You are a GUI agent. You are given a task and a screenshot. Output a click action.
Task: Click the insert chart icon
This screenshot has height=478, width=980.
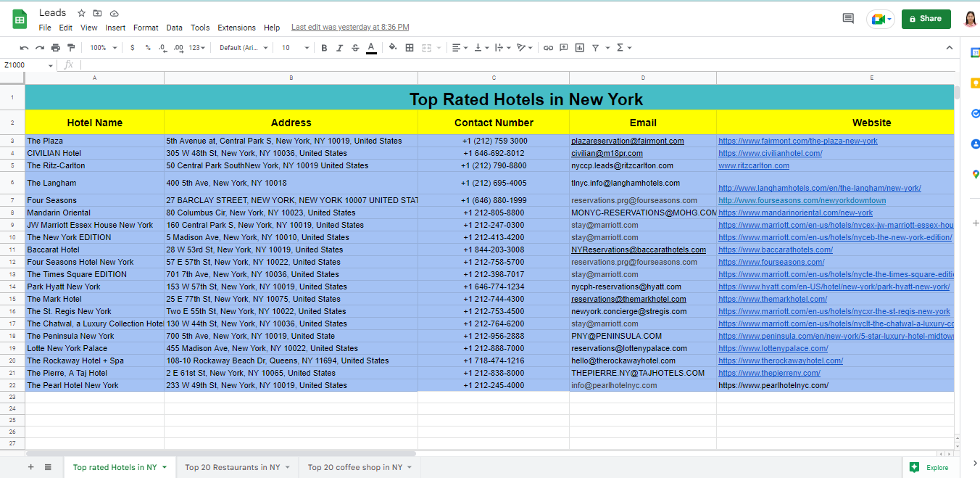pos(579,48)
